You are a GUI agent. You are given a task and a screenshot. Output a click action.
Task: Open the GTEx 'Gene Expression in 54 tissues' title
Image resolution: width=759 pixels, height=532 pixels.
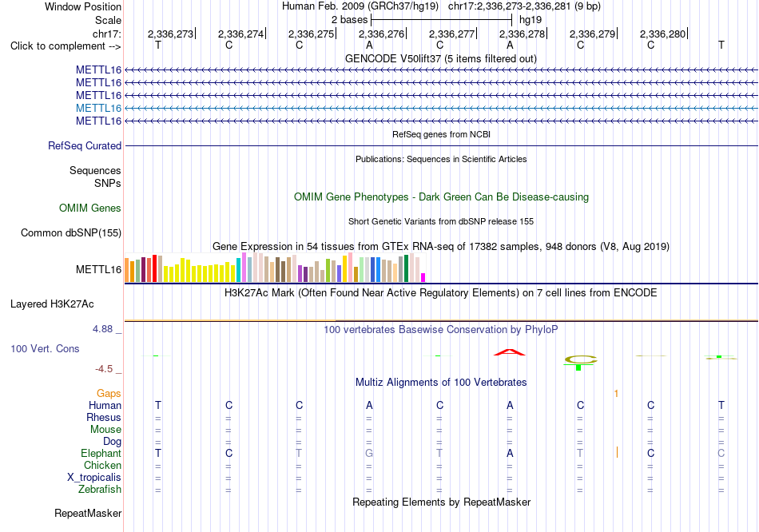point(441,246)
